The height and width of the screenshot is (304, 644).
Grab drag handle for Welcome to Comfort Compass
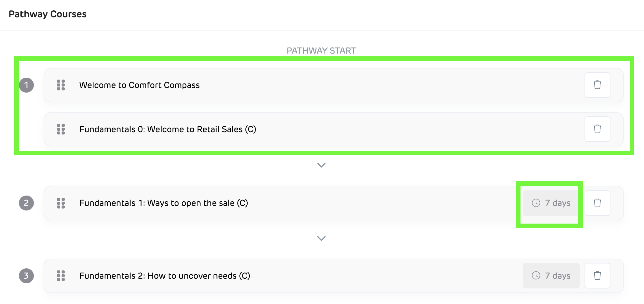coord(61,85)
